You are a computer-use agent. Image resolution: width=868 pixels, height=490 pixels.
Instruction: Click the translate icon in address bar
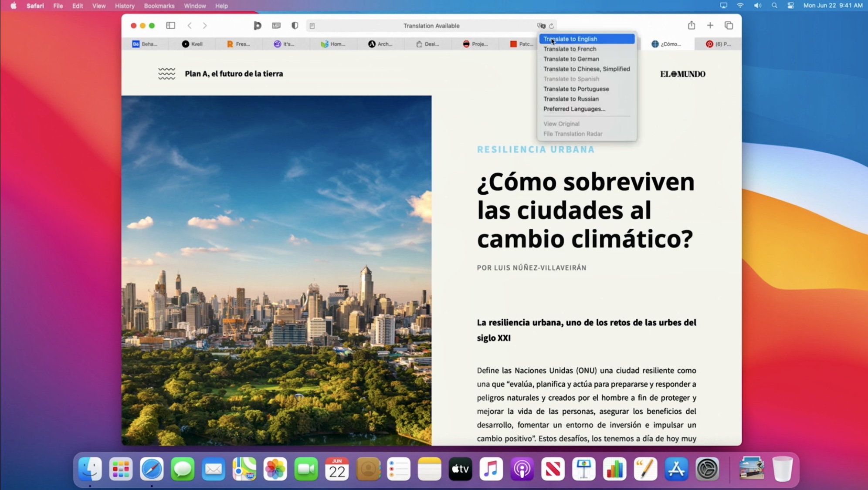(x=541, y=26)
